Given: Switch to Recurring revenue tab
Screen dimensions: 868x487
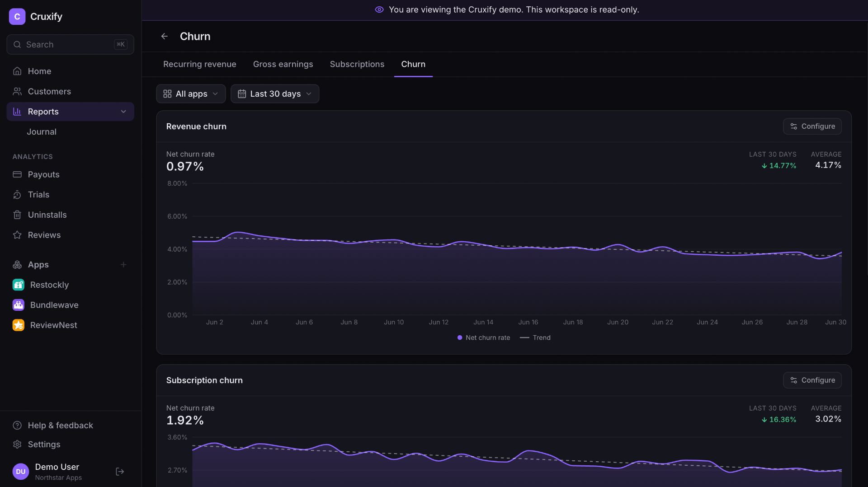Looking at the screenshot, I should point(200,64).
